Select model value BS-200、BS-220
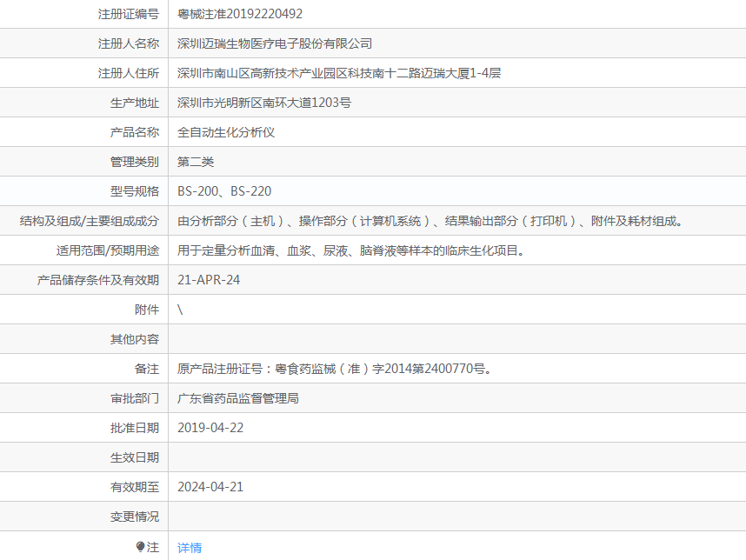This screenshot has width=746, height=560. pyautogui.click(x=224, y=191)
